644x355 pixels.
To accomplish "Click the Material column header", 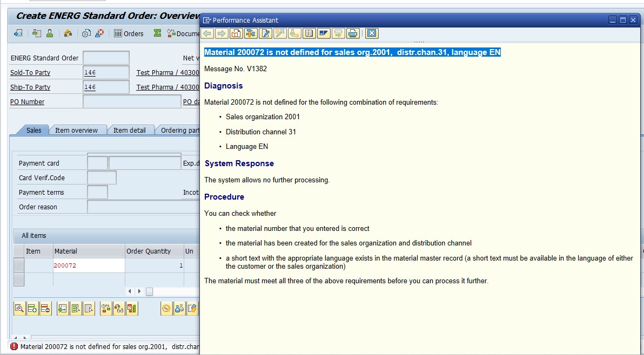I will point(89,251).
